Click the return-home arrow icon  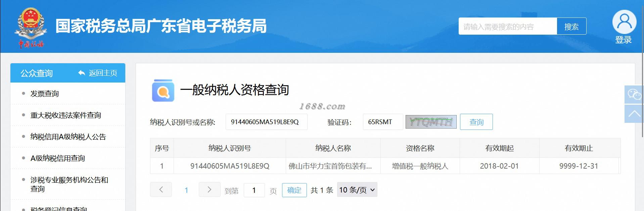point(81,73)
